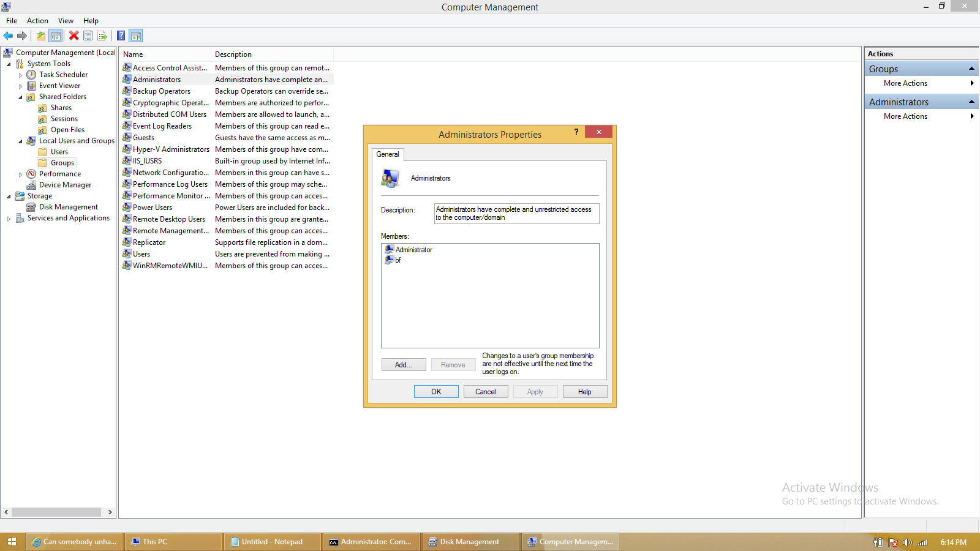The image size is (980, 551).
Task: Click the Users folder icon in tree
Action: 42,152
